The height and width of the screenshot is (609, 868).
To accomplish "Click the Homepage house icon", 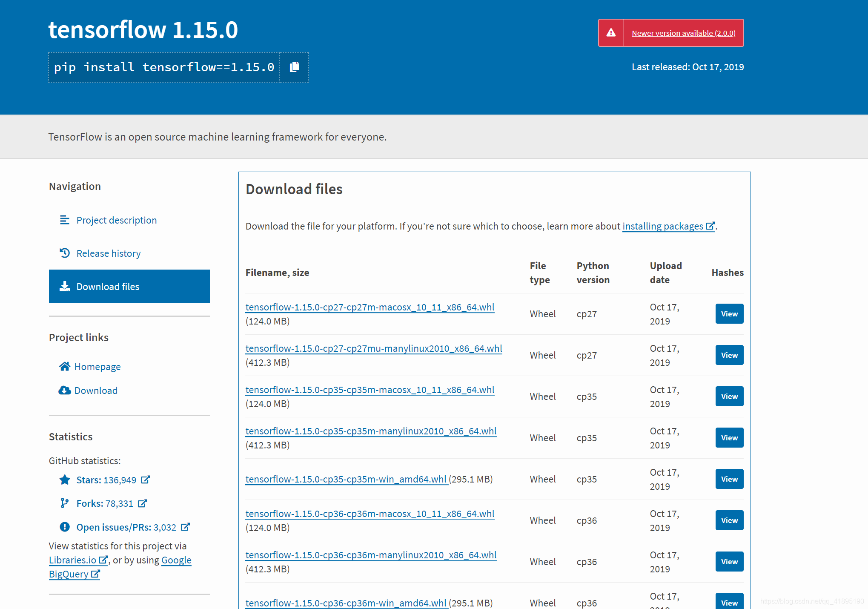I will tap(65, 367).
